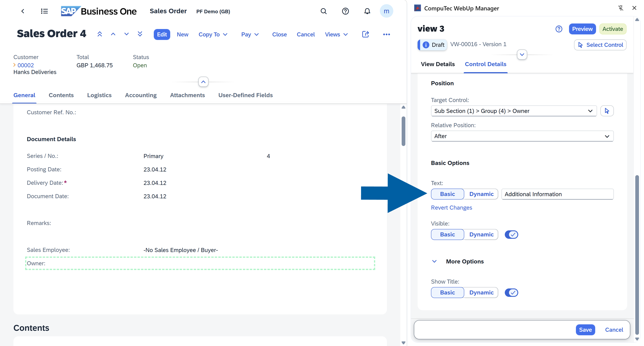Save the control details
The height and width of the screenshot is (346, 644).
585,330
